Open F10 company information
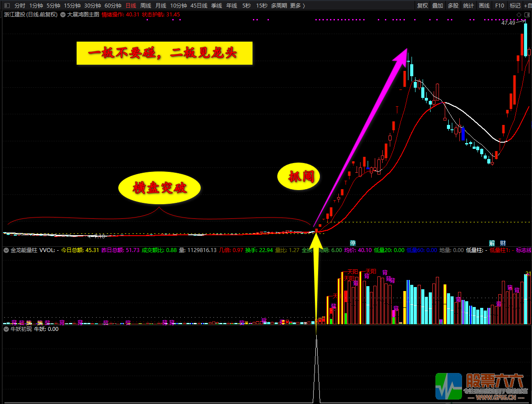The width and height of the screenshot is (532, 404). tap(500, 6)
